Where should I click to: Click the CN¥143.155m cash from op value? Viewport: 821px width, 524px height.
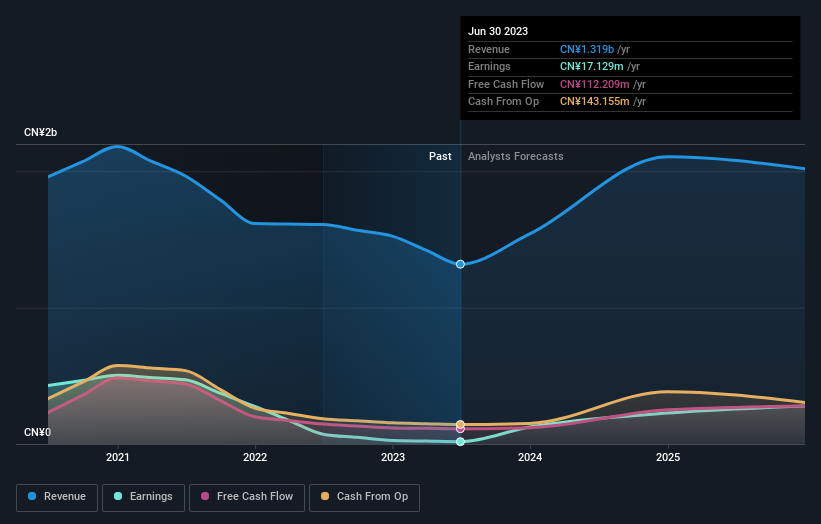click(x=595, y=102)
